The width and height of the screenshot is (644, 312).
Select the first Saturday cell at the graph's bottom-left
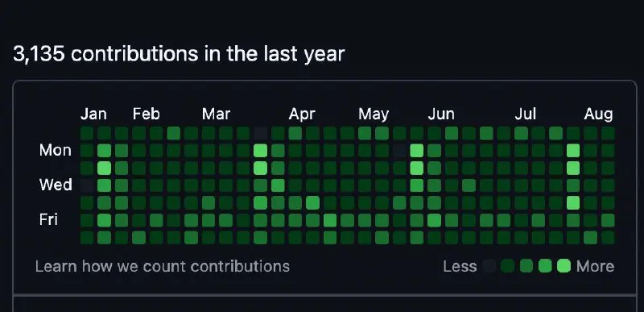(87, 238)
